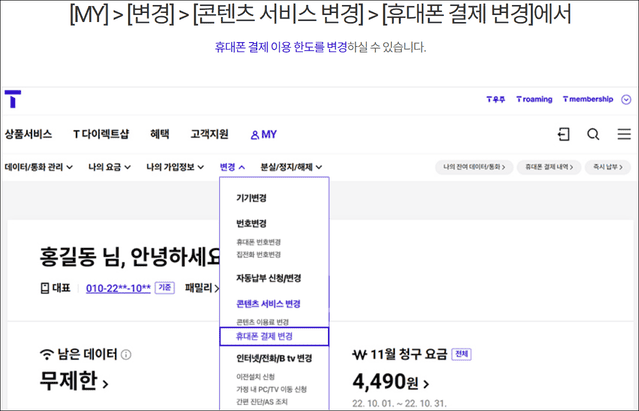Viewport: 639px width, 411px height.
Task: Select 콘텐츠 이용료 변경 submenu item
Action: point(262,322)
